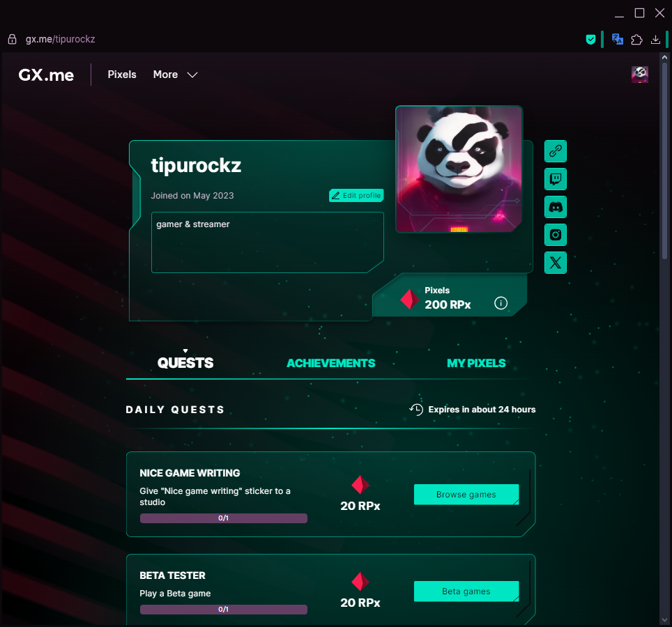Screen dimensions: 672x627
Task: Open the X social icon
Action: click(x=556, y=263)
